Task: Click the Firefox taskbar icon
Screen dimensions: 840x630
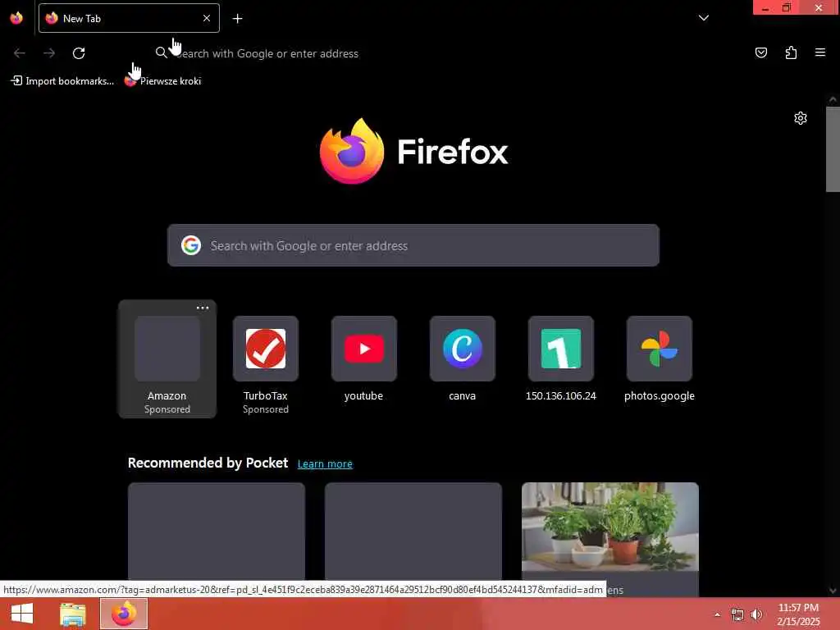Action: tap(124, 614)
